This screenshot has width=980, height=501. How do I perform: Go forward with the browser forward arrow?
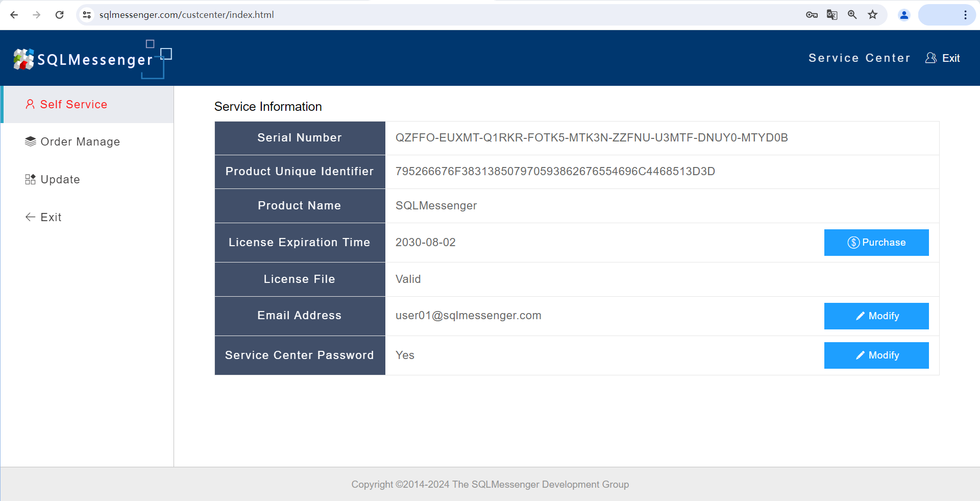coord(37,15)
